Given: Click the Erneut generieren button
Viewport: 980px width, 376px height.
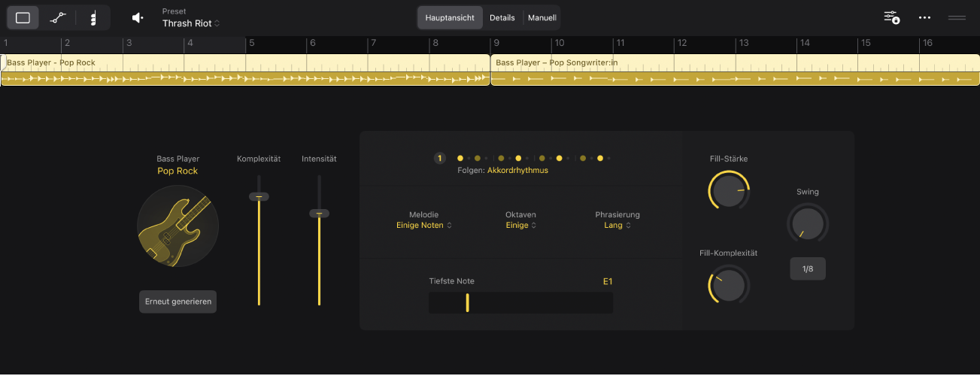Looking at the screenshot, I should [x=177, y=302].
